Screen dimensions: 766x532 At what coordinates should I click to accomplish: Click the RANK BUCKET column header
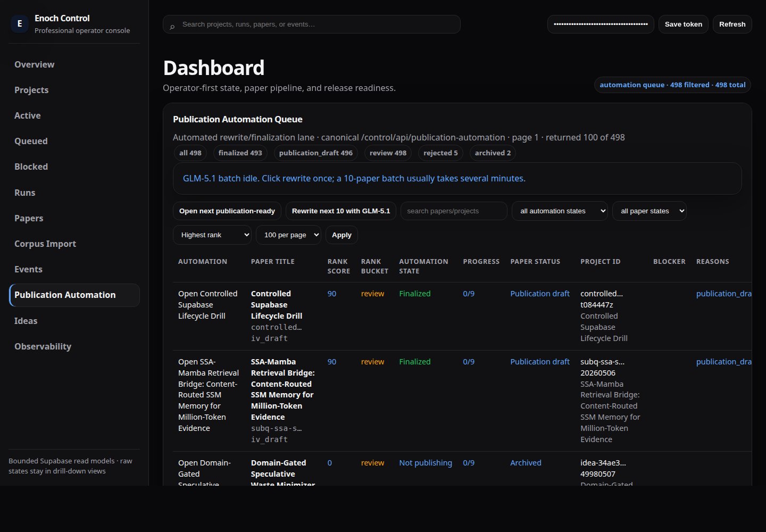pos(374,267)
